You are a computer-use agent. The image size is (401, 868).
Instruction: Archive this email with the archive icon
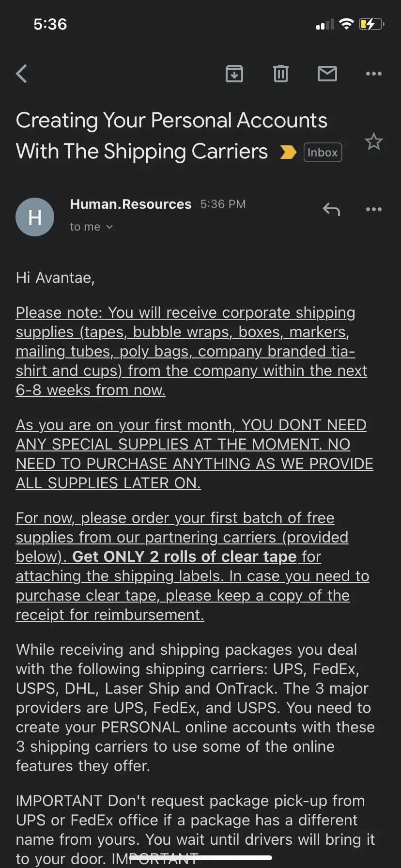[x=234, y=74]
